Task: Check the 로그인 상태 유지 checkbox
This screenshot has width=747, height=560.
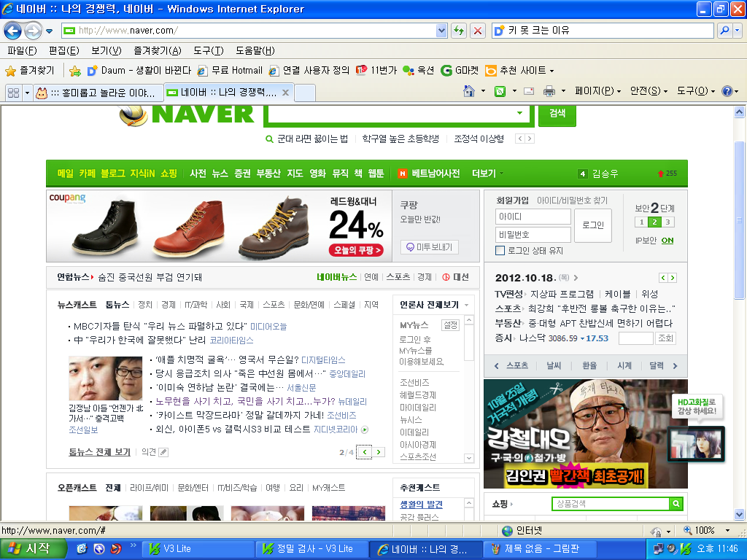Action: [500, 251]
